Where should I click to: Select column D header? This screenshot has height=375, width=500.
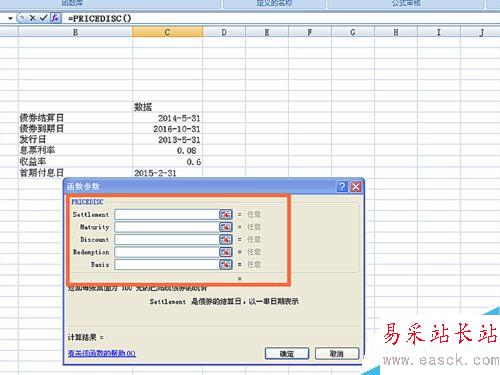coord(224,32)
